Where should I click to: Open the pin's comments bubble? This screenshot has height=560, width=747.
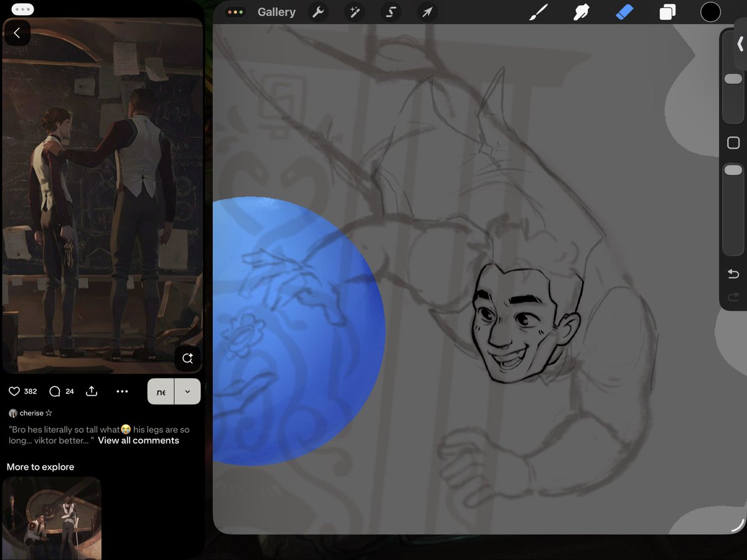tap(55, 391)
